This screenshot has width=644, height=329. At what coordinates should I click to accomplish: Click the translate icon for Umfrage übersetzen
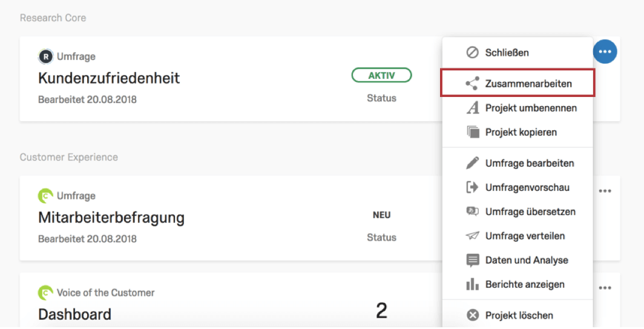coord(472,211)
